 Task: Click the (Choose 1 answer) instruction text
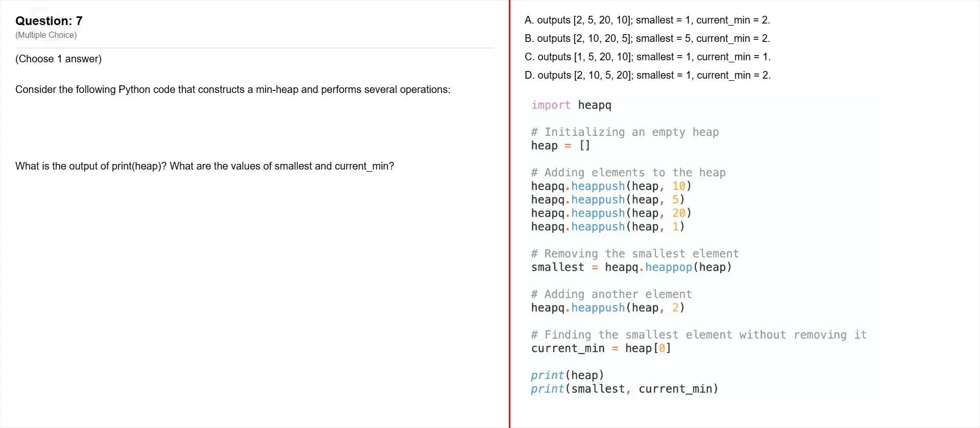59,59
